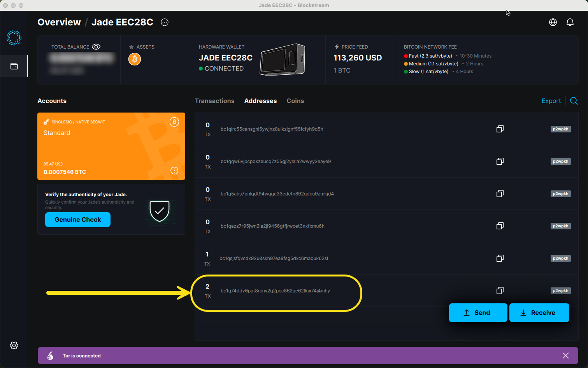Open the settings gear in sidebar

click(x=14, y=345)
